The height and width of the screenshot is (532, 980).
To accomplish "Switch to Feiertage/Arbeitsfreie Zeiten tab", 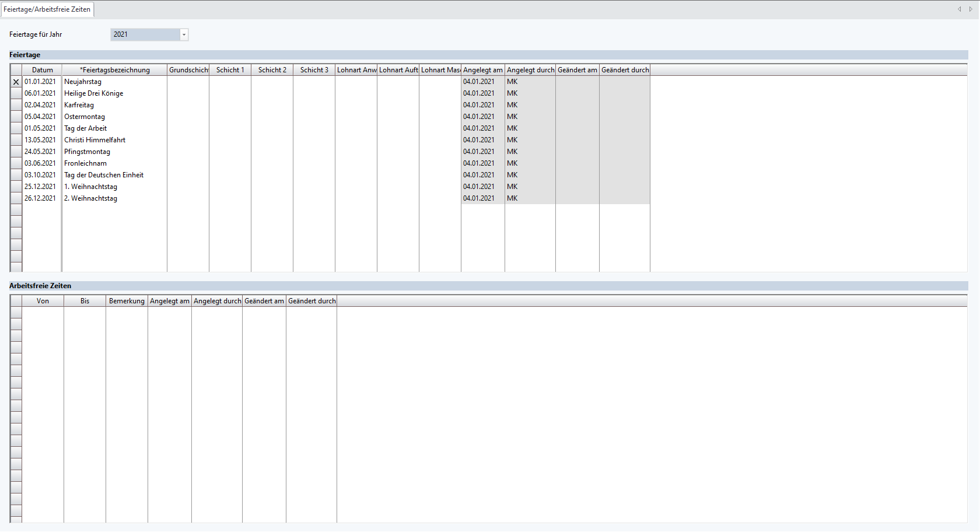I will pyautogui.click(x=47, y=9).
